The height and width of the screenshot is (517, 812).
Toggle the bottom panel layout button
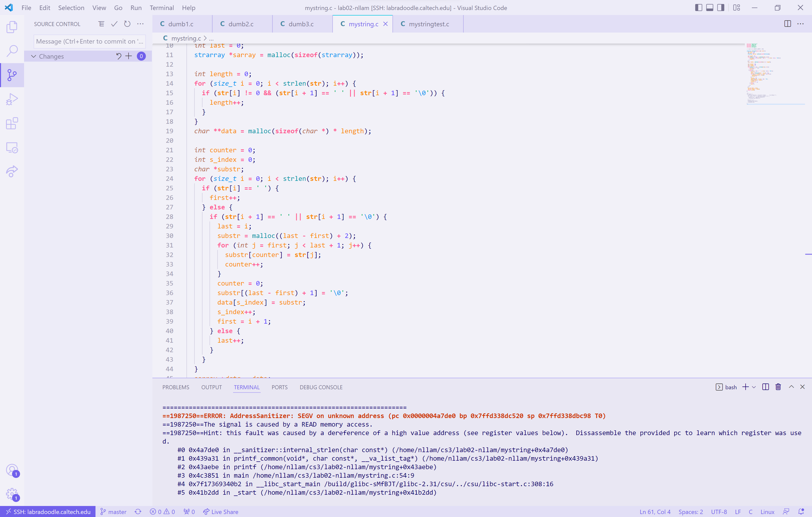point(709,8)
